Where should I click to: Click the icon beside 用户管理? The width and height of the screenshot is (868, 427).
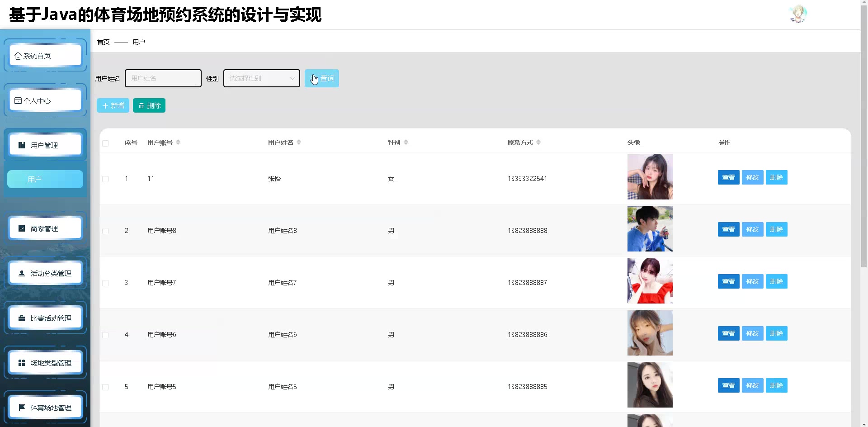click(x=22, y=145)
